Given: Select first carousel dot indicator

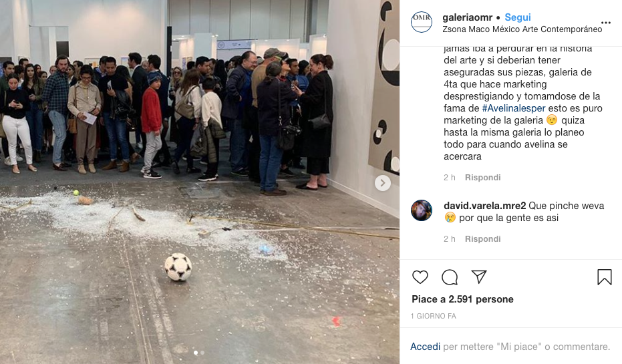Looking at the screenshot, I should (x=196, y=353).
